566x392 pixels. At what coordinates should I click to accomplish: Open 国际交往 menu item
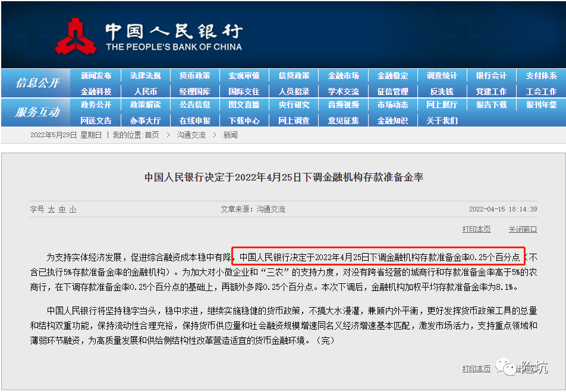coord(244,91)
